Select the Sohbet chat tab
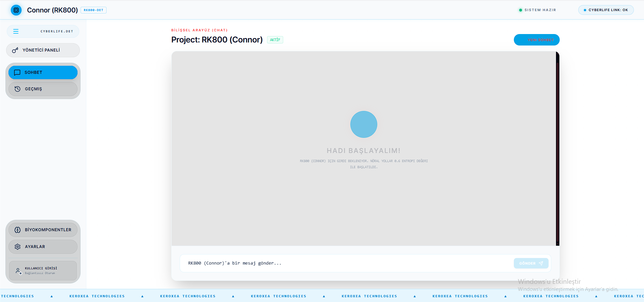This screenshot has width=644, height=302. pos(43,72)
